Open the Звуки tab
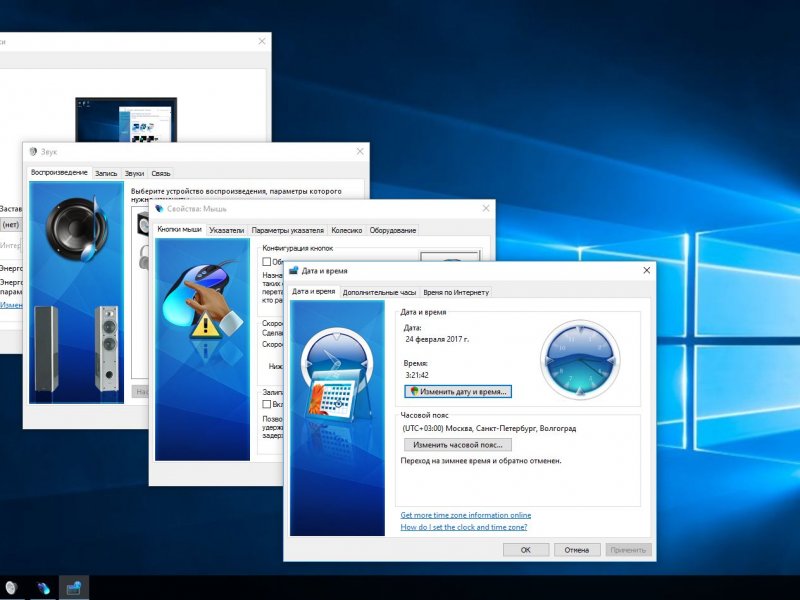This screenshot has width=800, height=600. coord(134,173)
